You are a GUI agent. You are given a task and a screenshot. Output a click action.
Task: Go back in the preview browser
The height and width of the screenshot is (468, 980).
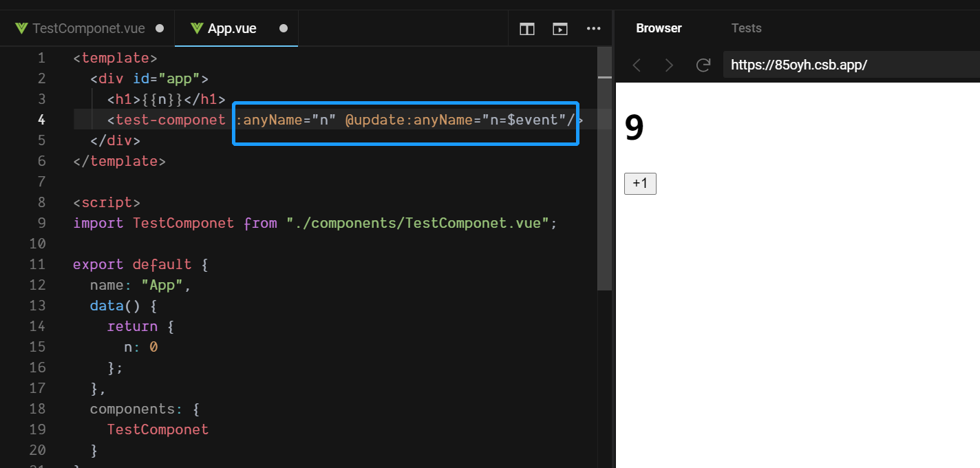pyautogui.click(x=637, y=65)
